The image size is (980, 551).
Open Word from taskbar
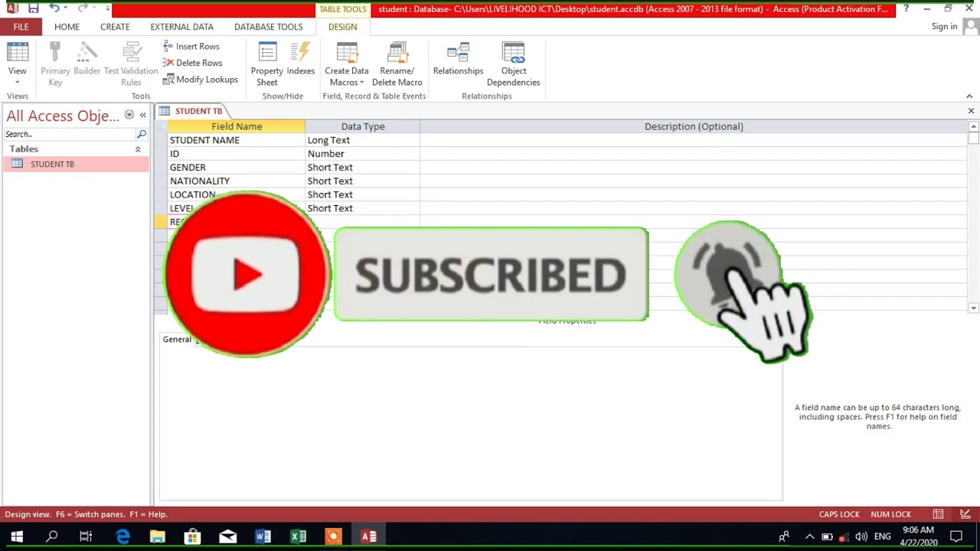click(263, 536)
